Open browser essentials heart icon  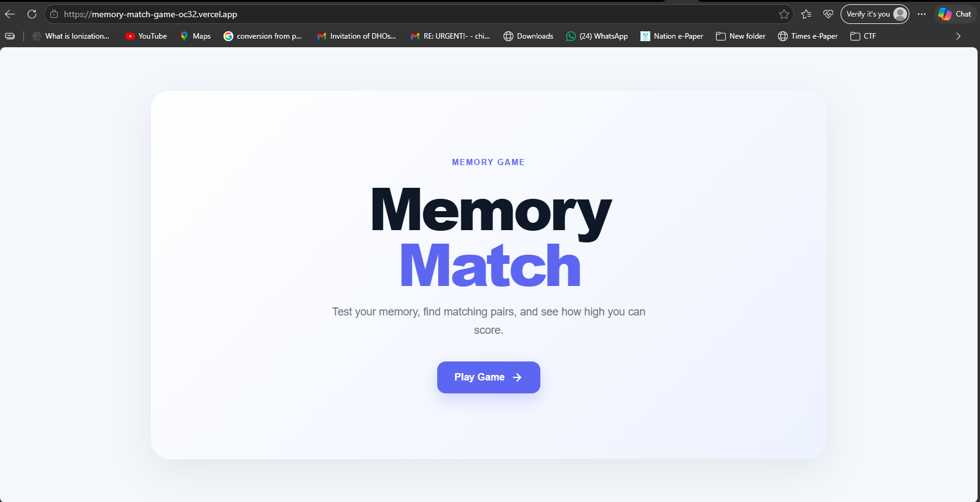[828, 14]
